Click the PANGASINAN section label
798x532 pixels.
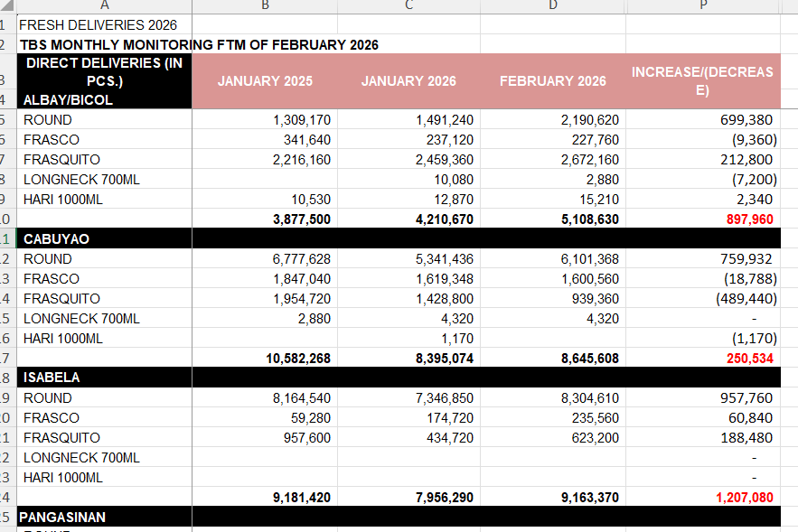click(62, 518)
